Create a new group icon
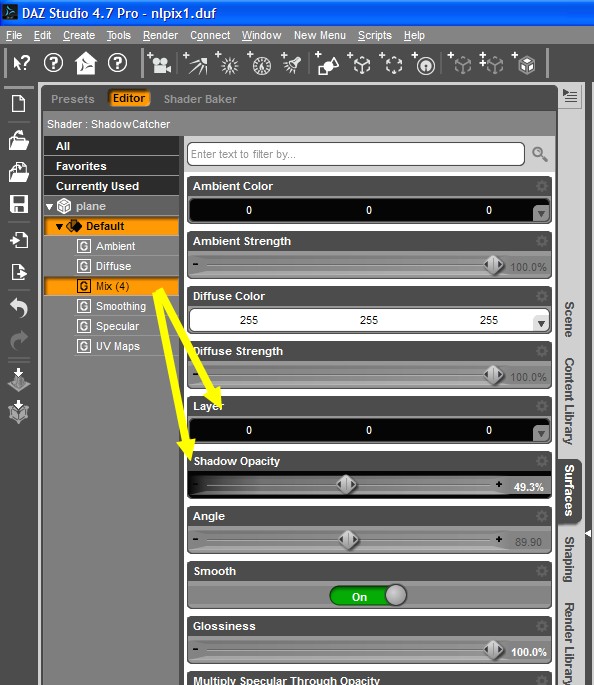594x685 pixels. [392, 64]
